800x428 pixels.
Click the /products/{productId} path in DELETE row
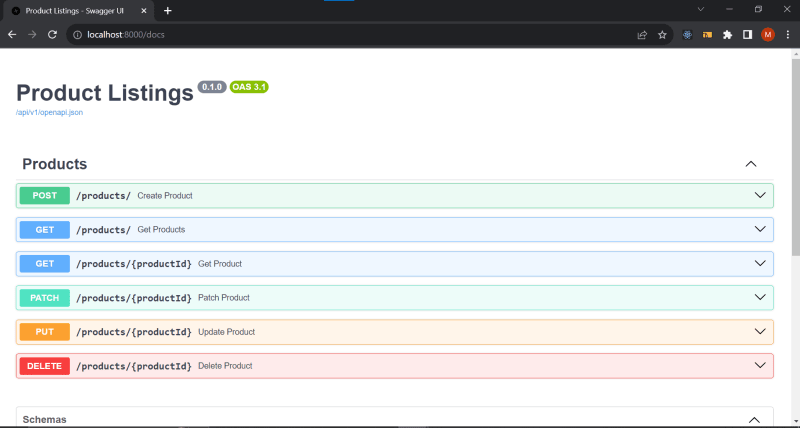pyautogui.click(x=134, y=366)
